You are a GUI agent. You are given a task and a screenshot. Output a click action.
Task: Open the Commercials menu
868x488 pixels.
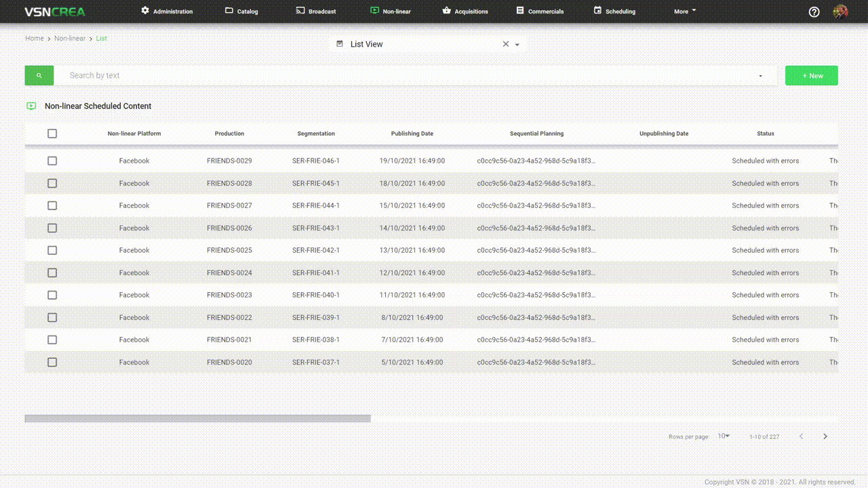tap(540, 12)
